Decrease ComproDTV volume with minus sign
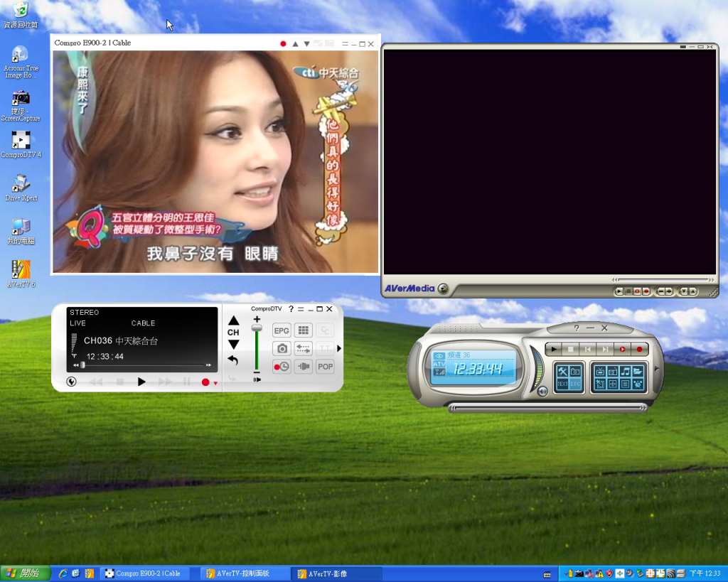The width and height of the screenshot is (728, 582). (257, 372)
